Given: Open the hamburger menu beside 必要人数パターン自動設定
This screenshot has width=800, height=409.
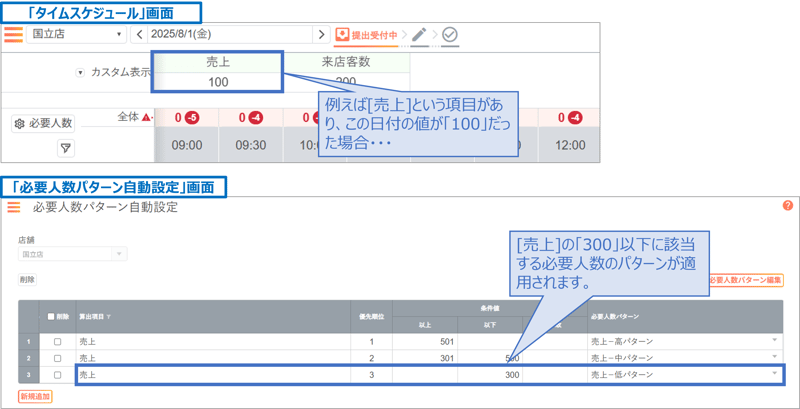Looking at the screenshot, I should point(13,207).
